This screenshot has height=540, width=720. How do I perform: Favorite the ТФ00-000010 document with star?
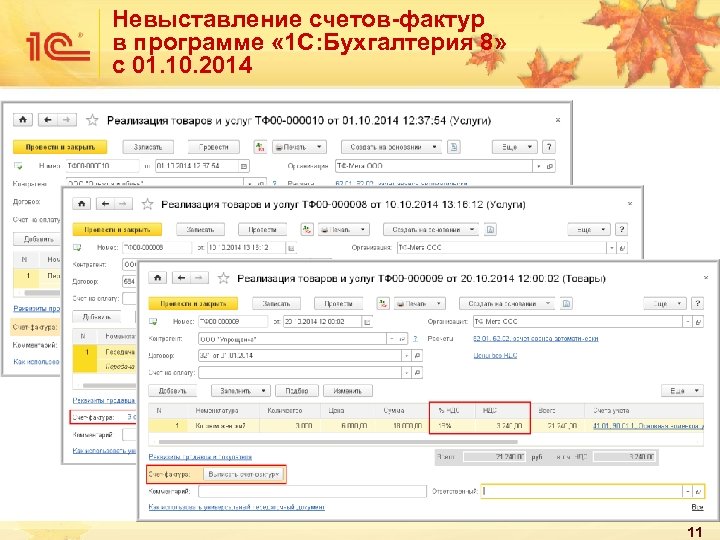tap(92, 120)
